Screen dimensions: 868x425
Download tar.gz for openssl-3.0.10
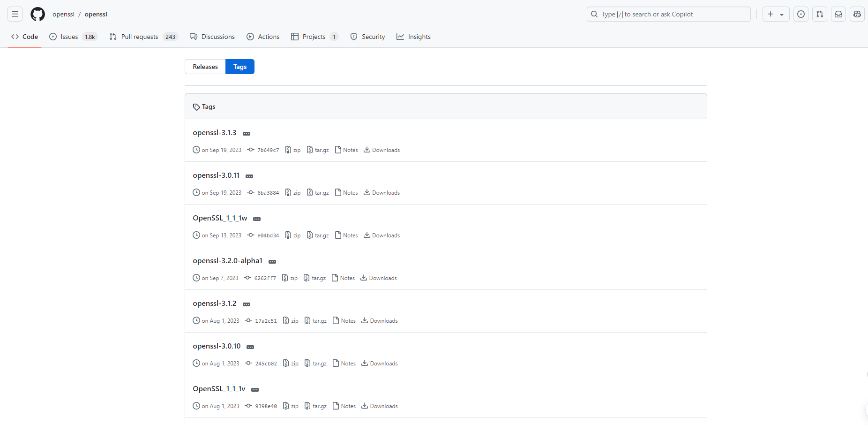[x=316, y=364]
